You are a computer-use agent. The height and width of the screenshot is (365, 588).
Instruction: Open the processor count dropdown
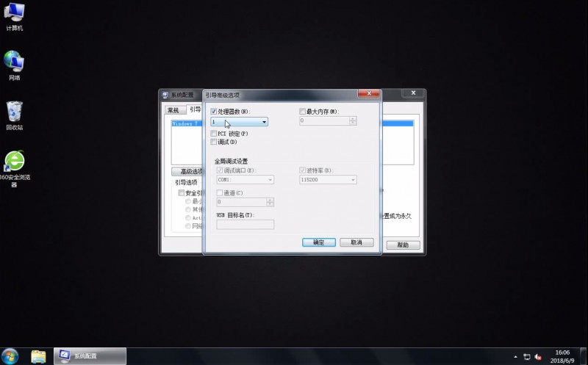coord(240,122)
